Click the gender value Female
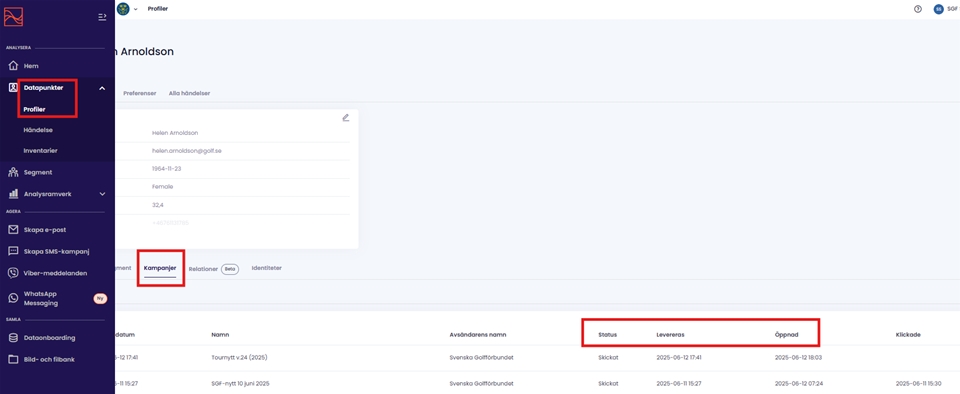The height and width of the screenshot is (394, 960). point(162,187)
